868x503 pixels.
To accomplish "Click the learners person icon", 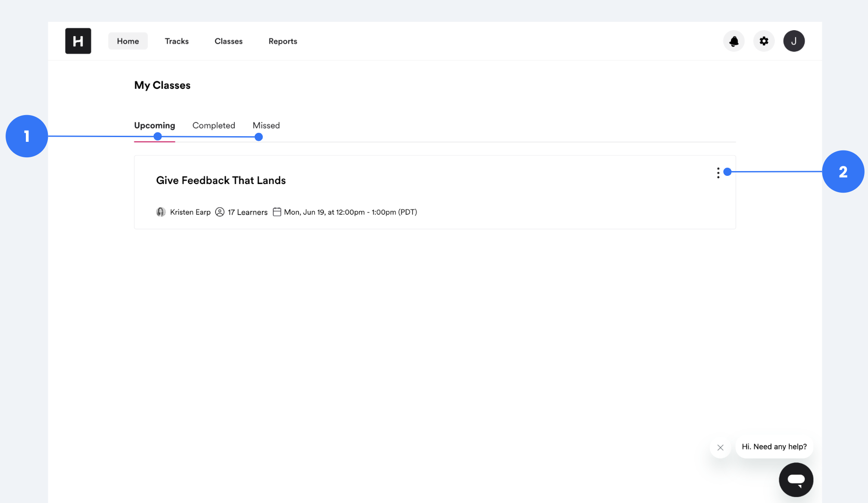I will (x=220, y=212).
